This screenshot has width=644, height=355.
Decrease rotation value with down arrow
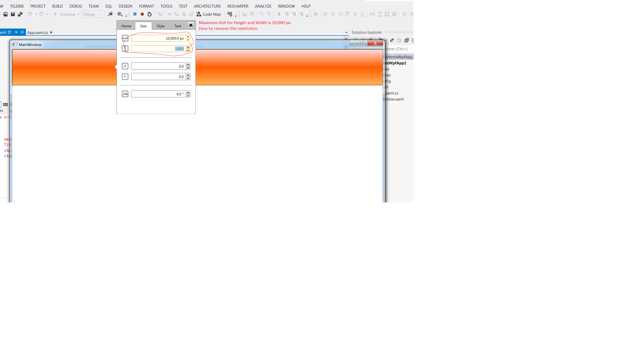tap(188, 96)
